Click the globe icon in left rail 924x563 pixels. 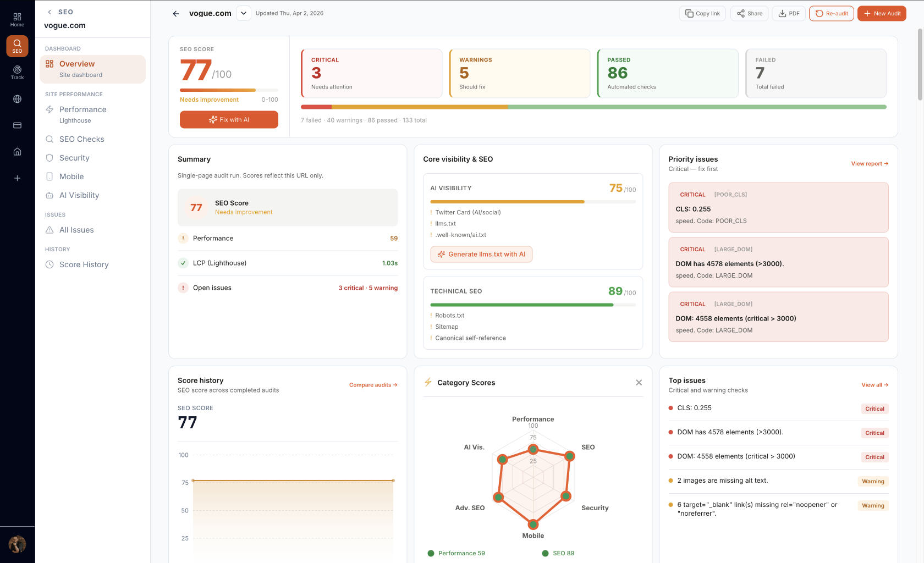pyautogui.click(x=17, y=99)
